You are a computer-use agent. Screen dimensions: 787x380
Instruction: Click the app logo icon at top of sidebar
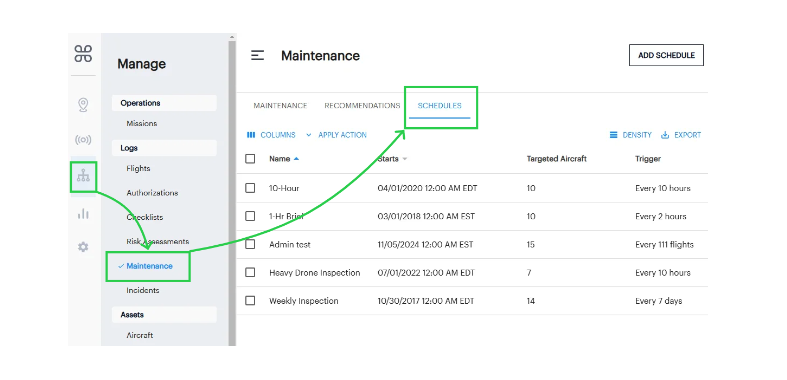tap(83, 53)
